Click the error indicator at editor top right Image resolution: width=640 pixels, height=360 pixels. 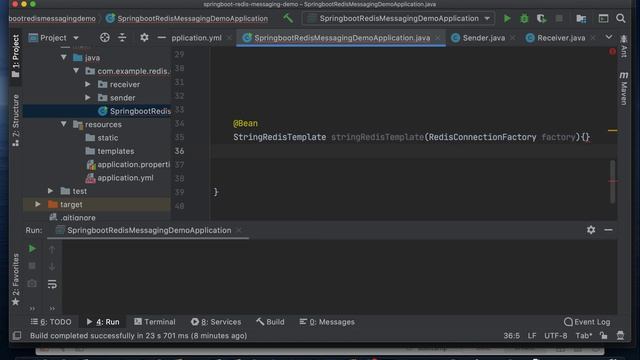[612, 51]
